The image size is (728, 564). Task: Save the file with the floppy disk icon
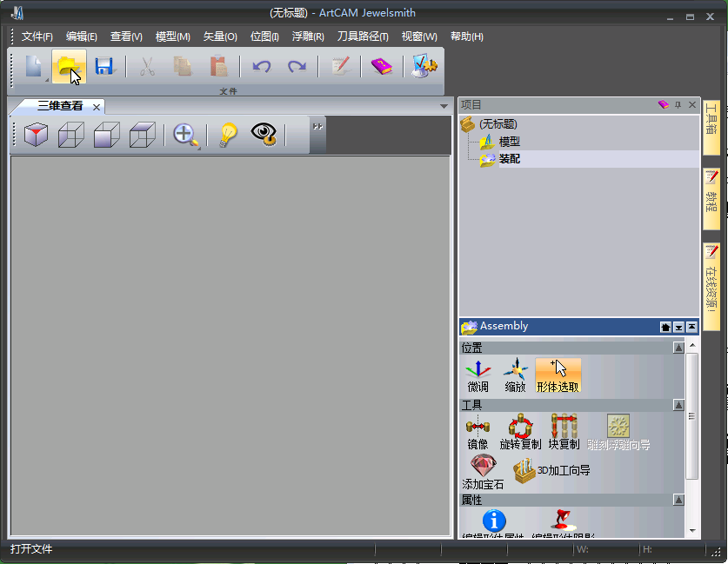tap(104, 66)
